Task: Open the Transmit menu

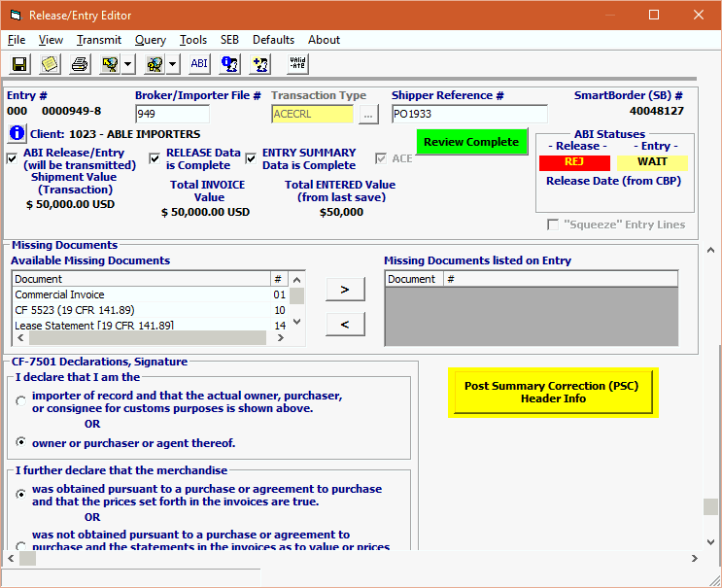Action: [99, 40]
